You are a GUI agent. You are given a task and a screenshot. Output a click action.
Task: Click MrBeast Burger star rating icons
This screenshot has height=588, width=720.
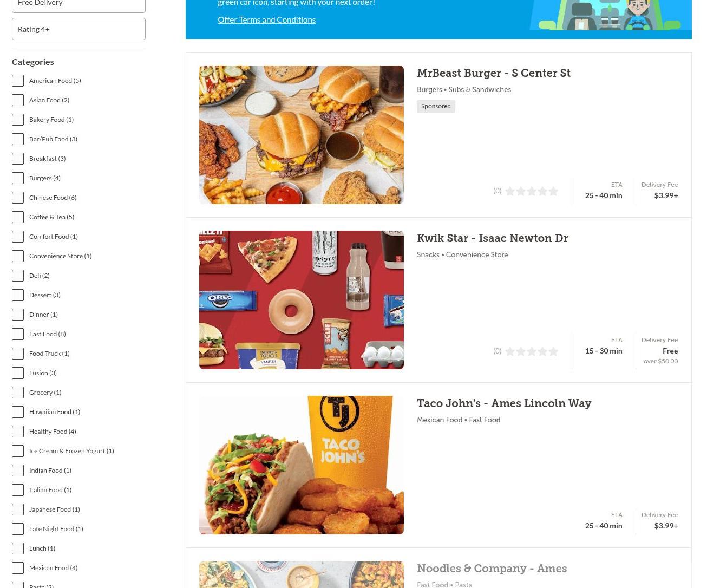tap(531, 191)
